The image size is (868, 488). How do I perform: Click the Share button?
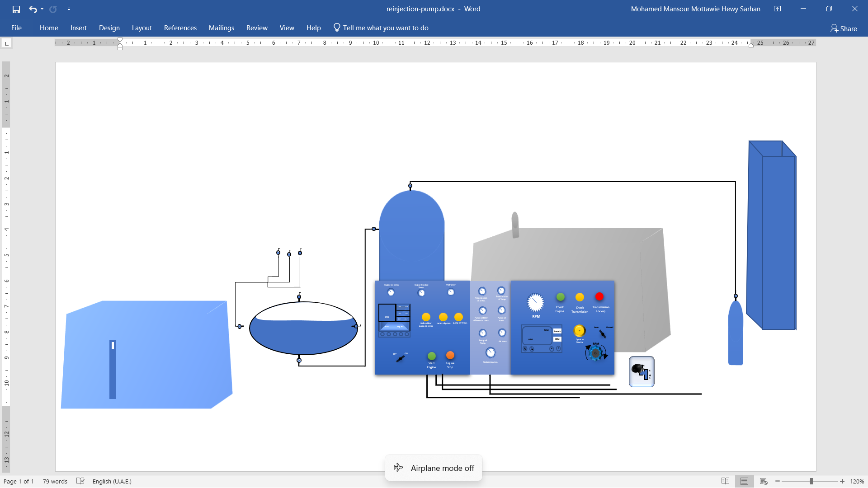(x=844, y=28)
